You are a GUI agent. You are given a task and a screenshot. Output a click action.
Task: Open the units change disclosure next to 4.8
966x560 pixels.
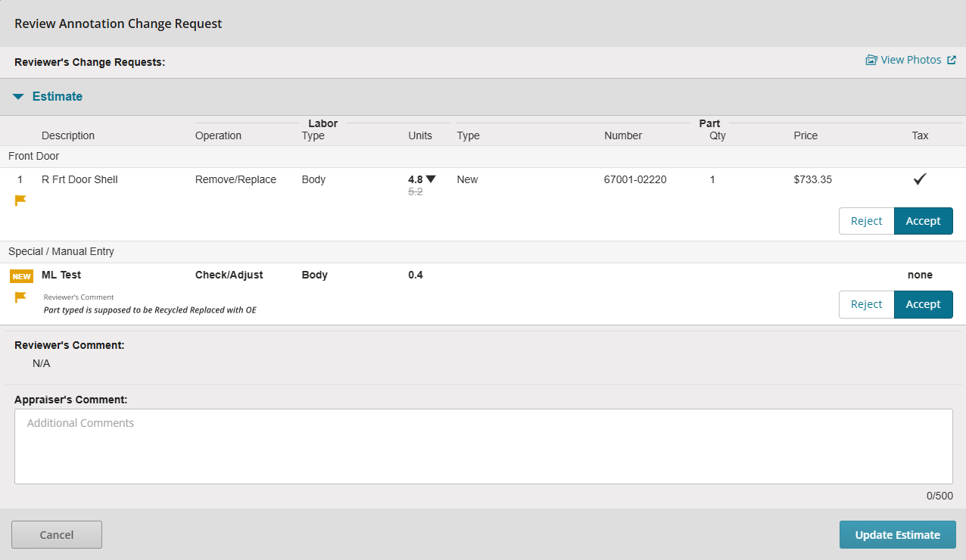(x=430, y=178)
